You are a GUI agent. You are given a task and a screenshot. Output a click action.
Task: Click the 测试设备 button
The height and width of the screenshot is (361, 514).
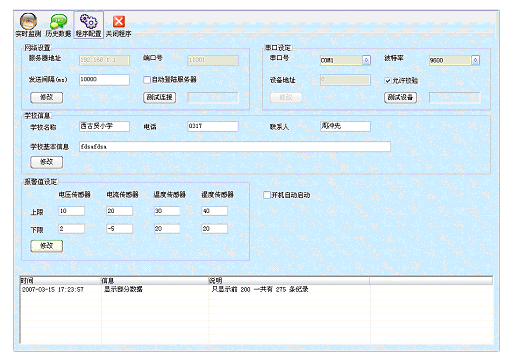[x=400, y=97]
